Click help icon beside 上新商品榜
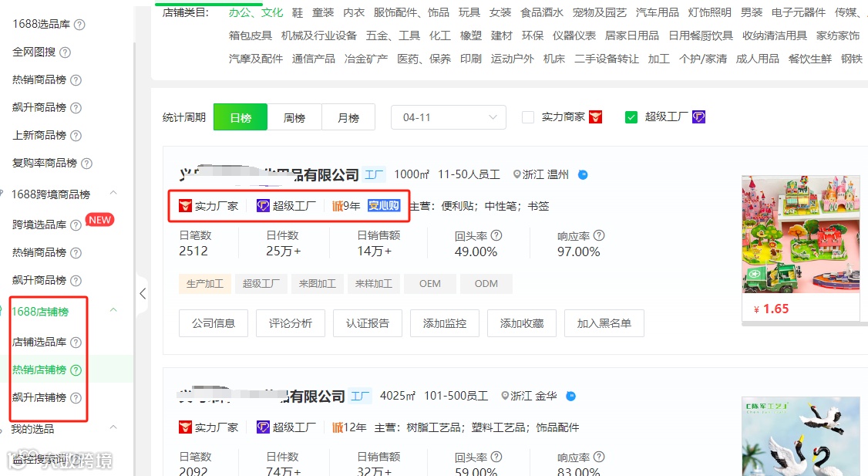 coord(76,135)
